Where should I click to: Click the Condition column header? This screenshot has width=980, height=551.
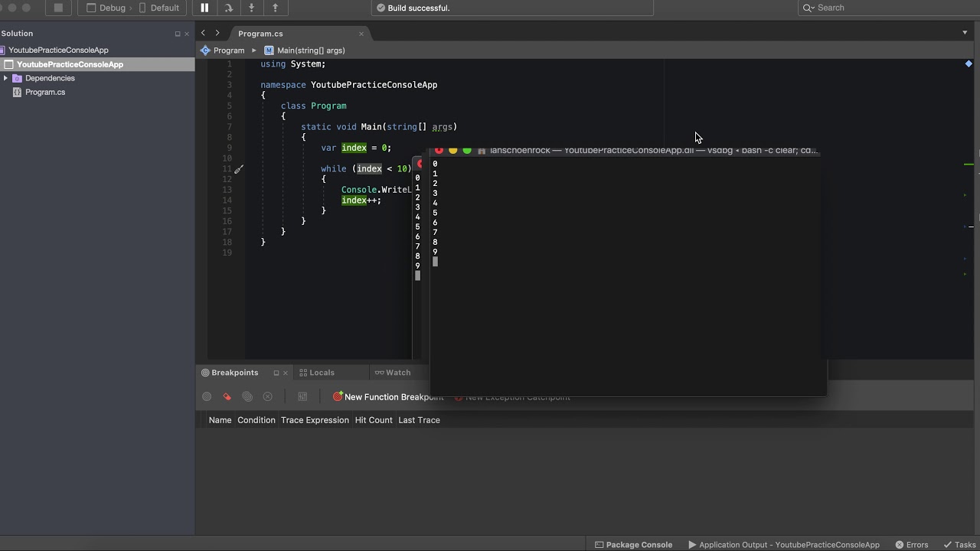coord(256,420)
